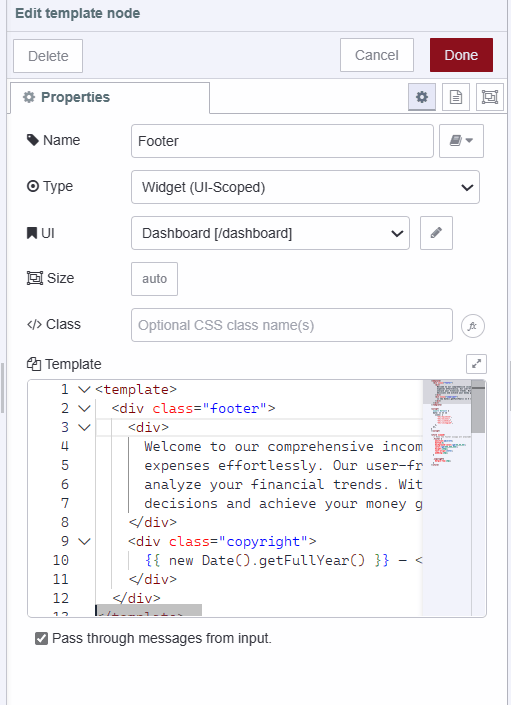The width and height of the screenshot is (511, 705).
Task: Click the copyright class div line
Action: click(x=222, y=541)
